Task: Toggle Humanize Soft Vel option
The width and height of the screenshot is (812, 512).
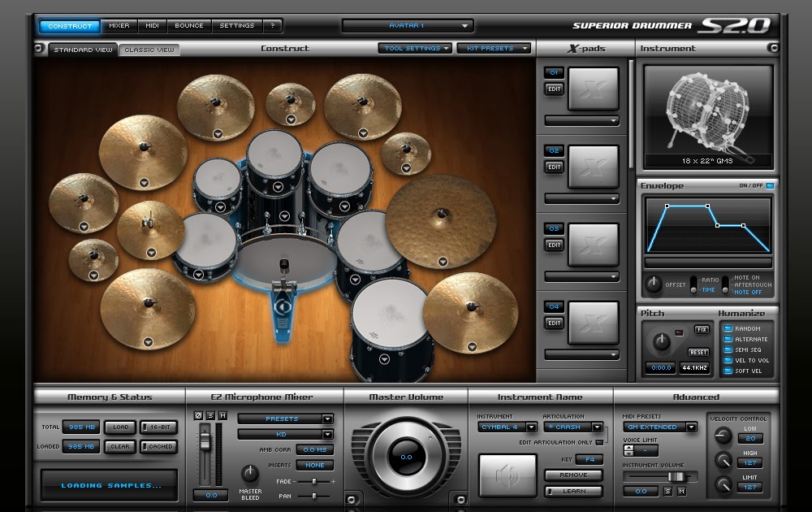Action: (x=728, y=371)
